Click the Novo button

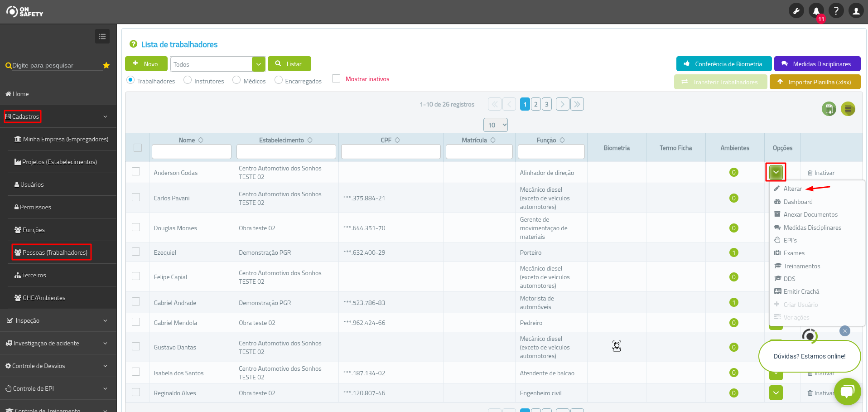click(146, 64)
